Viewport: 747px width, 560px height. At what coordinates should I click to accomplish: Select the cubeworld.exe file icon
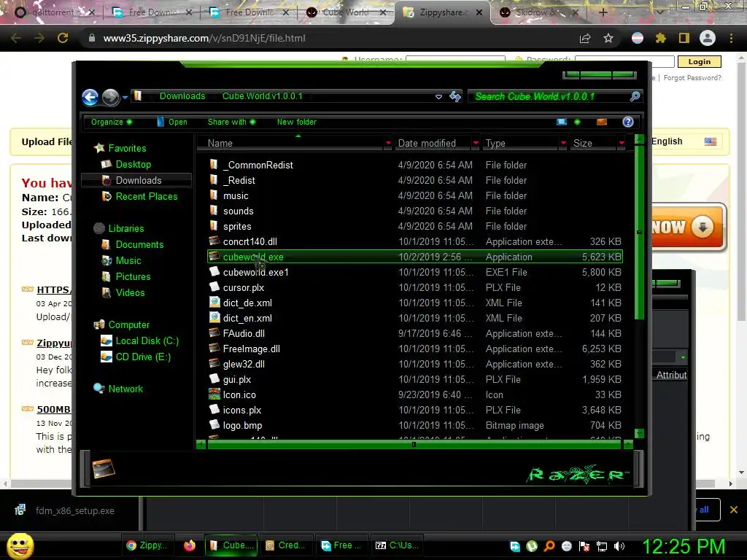coord(214,257)
